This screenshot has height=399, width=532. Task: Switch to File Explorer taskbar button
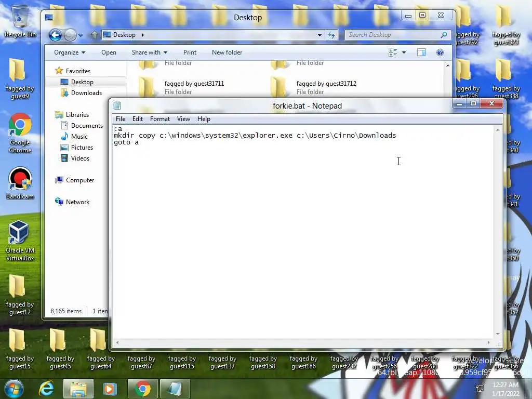[78, 389]
